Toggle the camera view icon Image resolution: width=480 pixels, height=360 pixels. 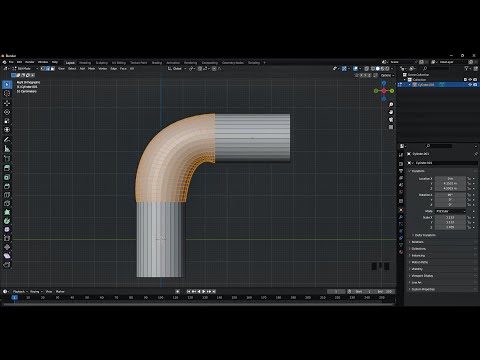click(391, 119)
